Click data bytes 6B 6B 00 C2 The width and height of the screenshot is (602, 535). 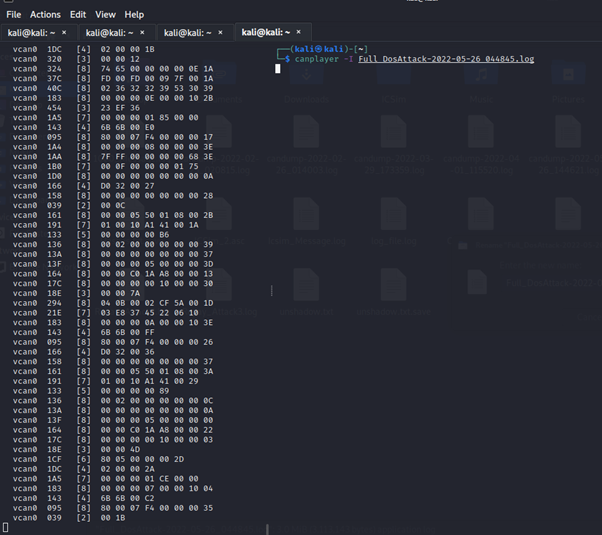click(127, 498)
